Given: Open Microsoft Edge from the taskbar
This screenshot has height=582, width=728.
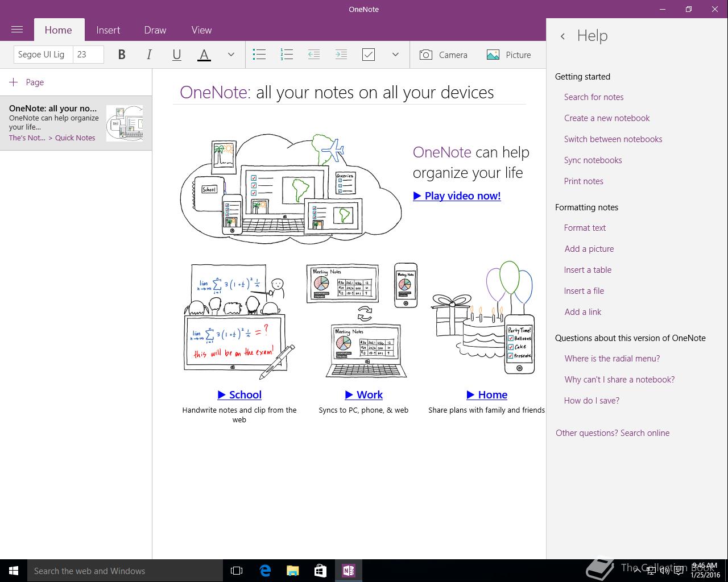Looking at the screenshot, I should 265,571.
